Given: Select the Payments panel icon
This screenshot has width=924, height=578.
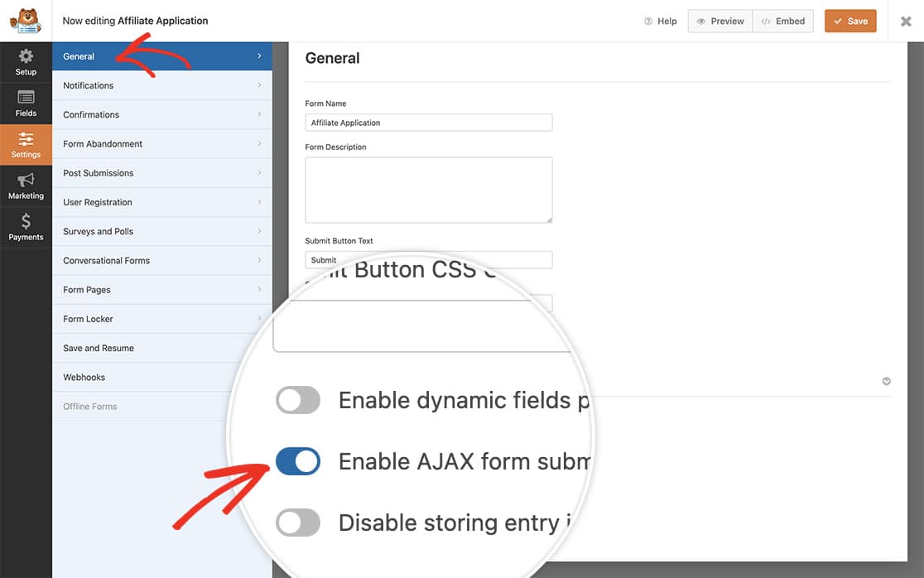Looking at the screenshot, I should tap(26, 225).
